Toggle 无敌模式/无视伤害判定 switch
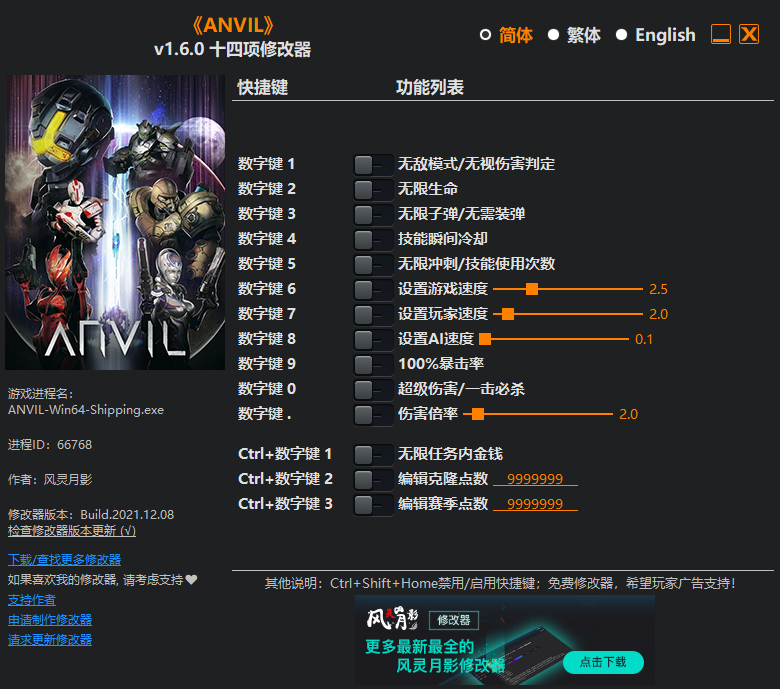780x689 pixels. pyautogui.click(x=373, y=165)
